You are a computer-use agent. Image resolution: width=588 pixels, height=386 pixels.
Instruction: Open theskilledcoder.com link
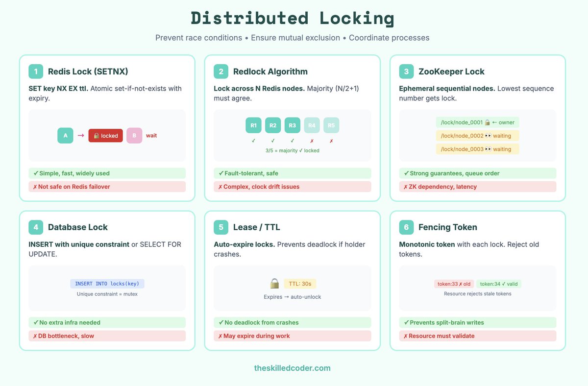coord(293,368)
